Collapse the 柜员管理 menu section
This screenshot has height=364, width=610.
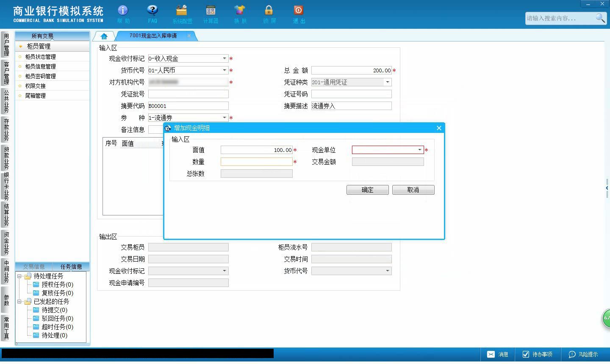20,46
